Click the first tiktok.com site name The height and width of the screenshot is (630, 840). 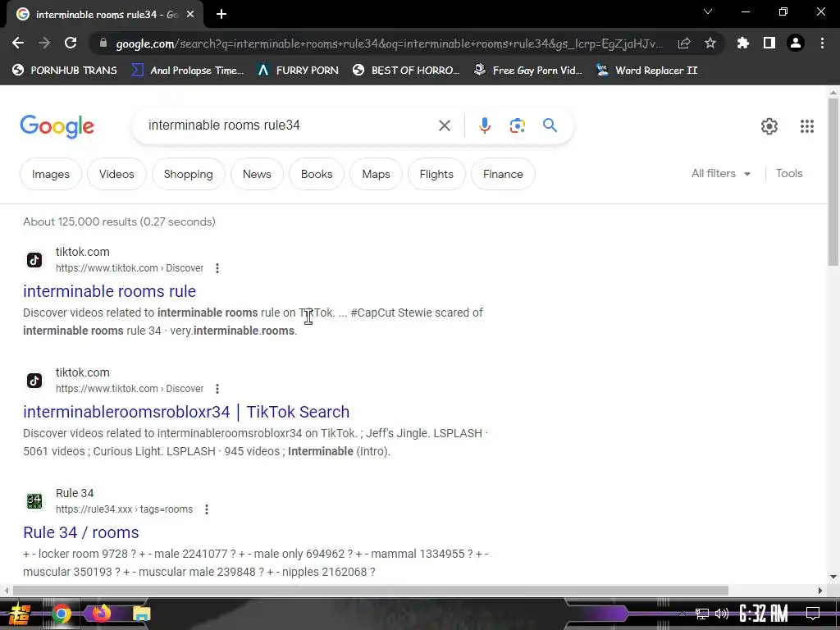point(83,252)
